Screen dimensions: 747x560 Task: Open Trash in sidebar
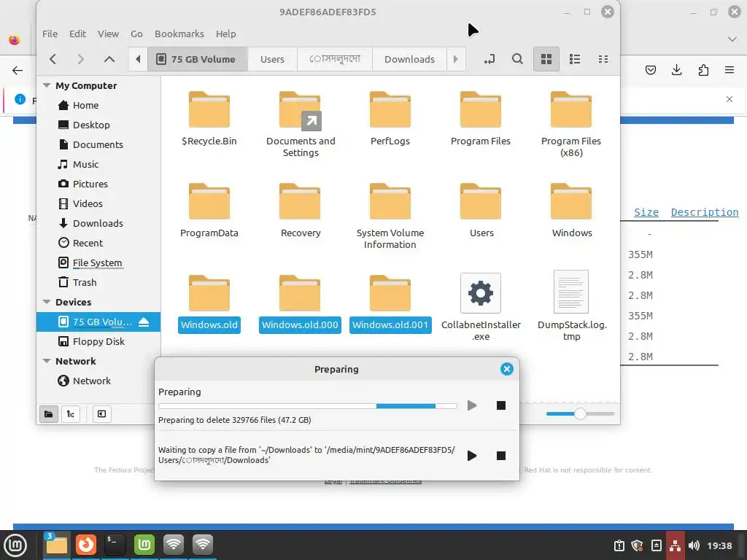(98, 282)
